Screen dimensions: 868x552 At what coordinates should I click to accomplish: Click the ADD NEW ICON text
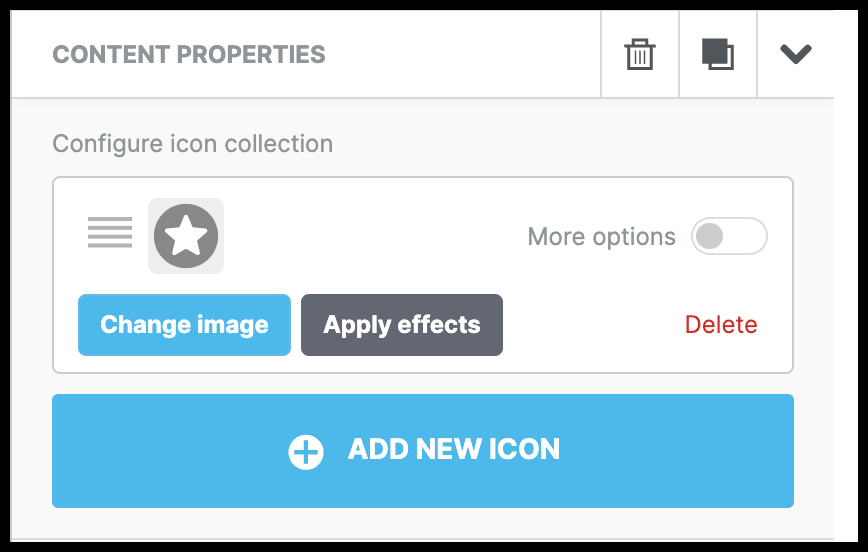454,450
